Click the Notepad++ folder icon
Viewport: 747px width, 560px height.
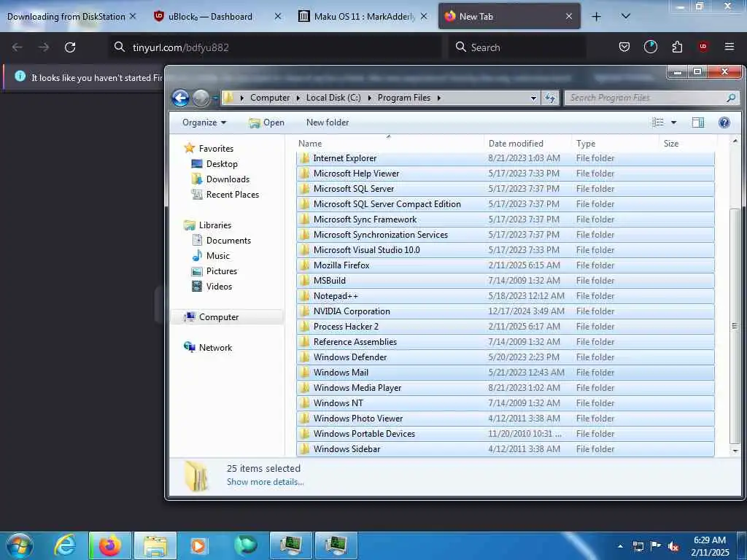(304, 296)
